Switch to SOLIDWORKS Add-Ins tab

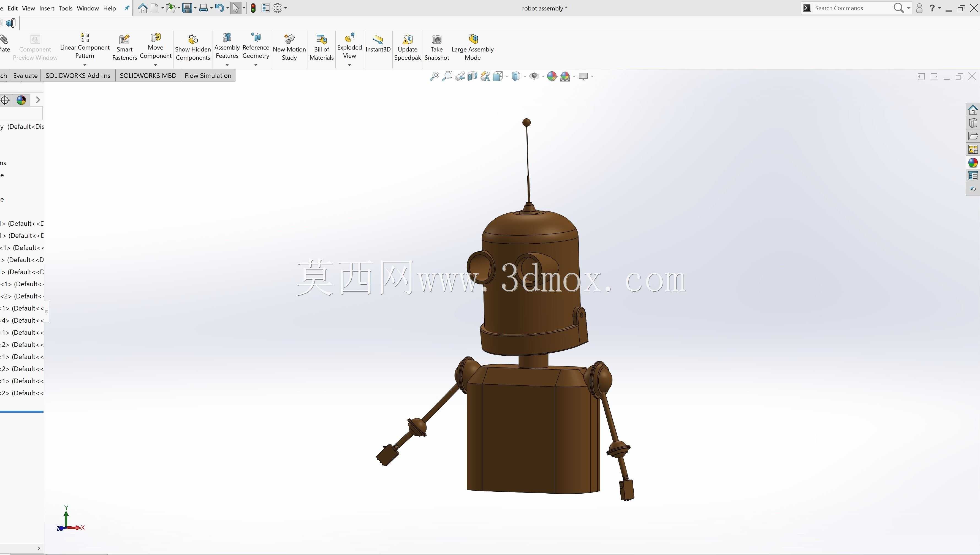point(78,75)
